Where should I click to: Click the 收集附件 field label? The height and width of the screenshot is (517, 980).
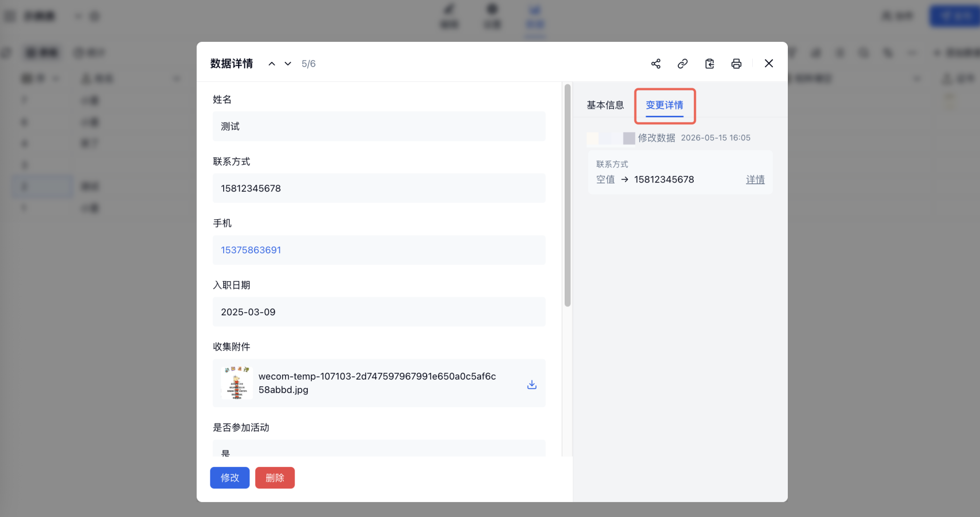click(x=231, y=347)
